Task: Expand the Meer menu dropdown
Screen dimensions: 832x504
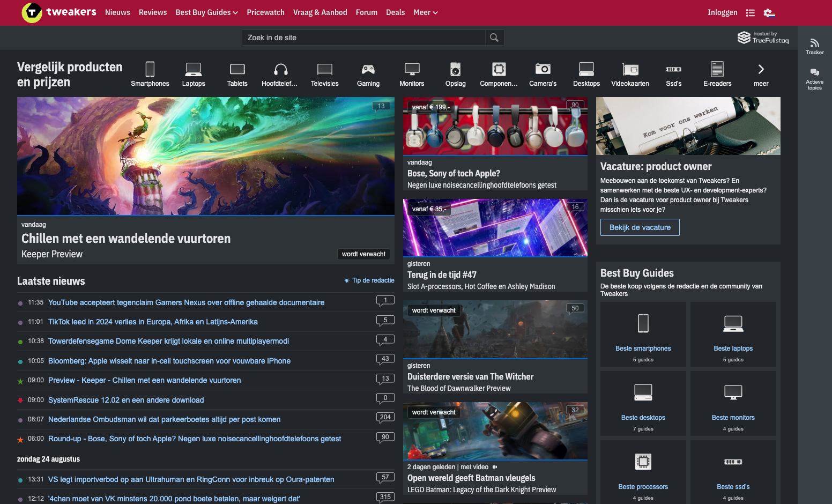Action: (426, 12)
